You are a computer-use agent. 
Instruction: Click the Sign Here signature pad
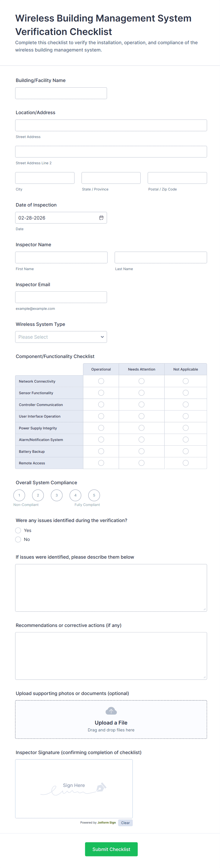74,788
